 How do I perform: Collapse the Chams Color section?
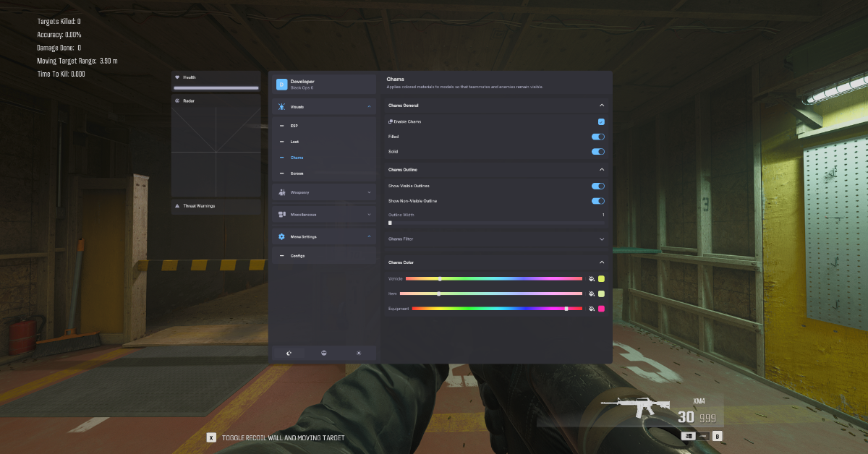(601, 262)
